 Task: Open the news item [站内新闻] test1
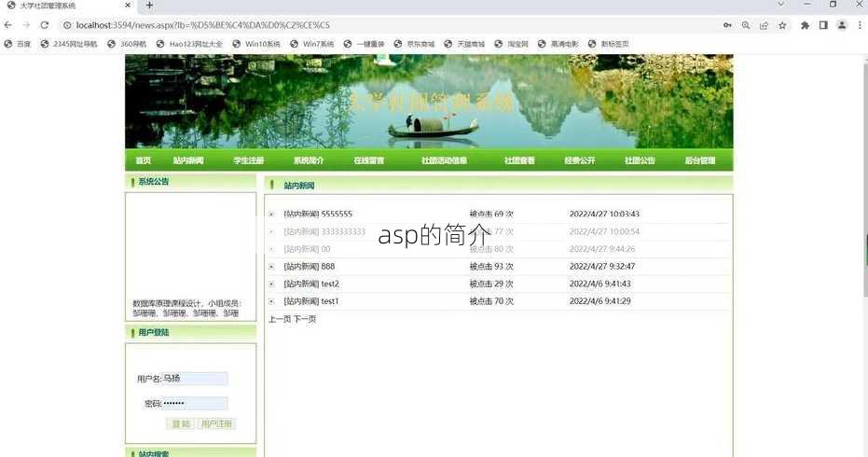pos(310,301)
